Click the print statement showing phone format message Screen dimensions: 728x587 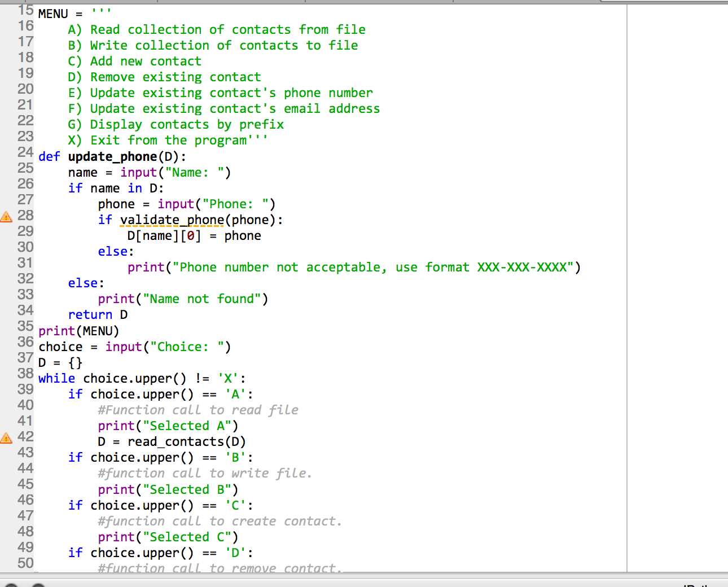click(350, 267)
